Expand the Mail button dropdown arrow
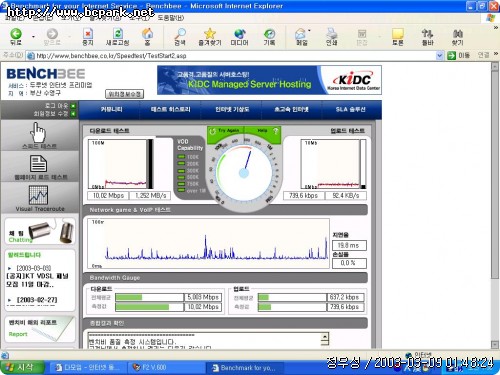This screenshot has height=375, width=500. point(309,31)
